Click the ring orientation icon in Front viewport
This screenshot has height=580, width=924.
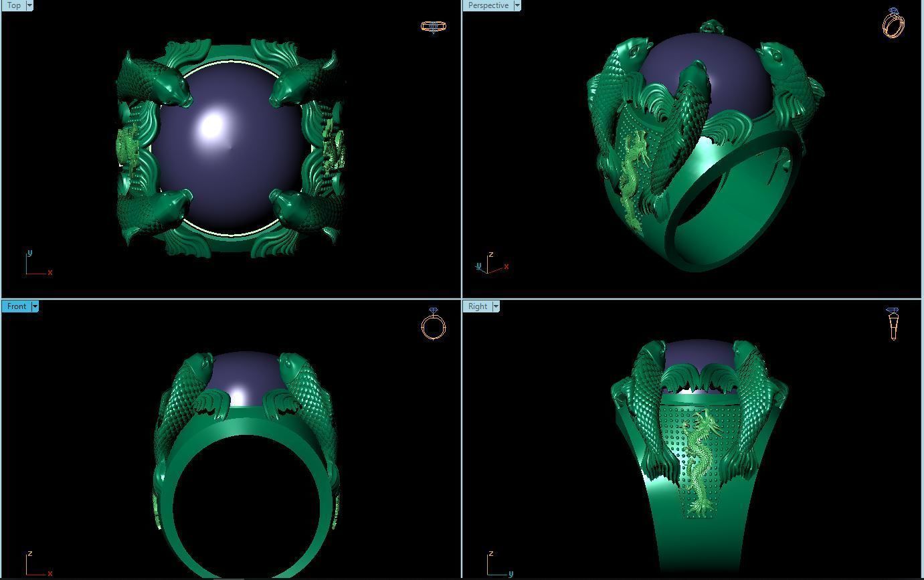tap(434, 324)
